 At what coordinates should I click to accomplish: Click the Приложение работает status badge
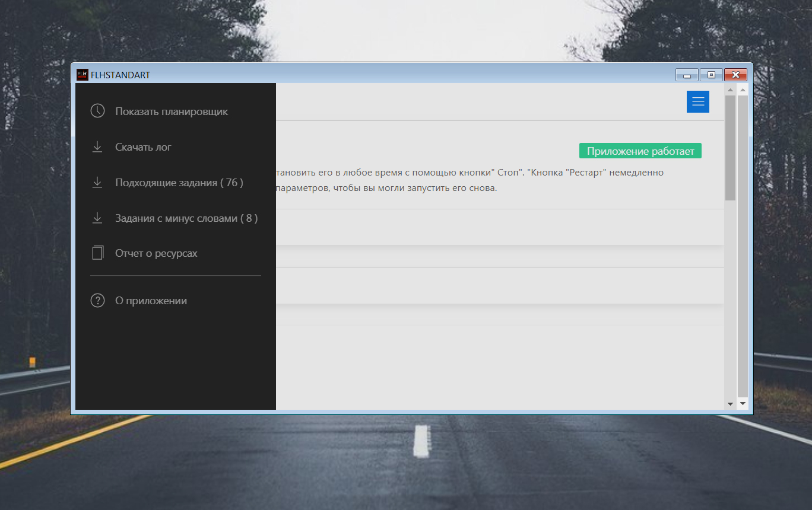tap(640, 151)
